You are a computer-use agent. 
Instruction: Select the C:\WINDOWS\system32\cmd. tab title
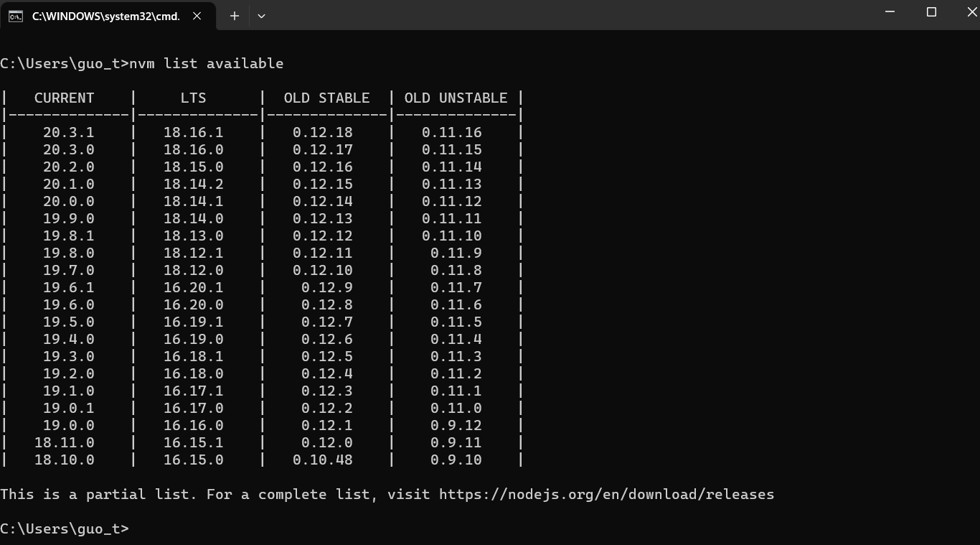105,16
